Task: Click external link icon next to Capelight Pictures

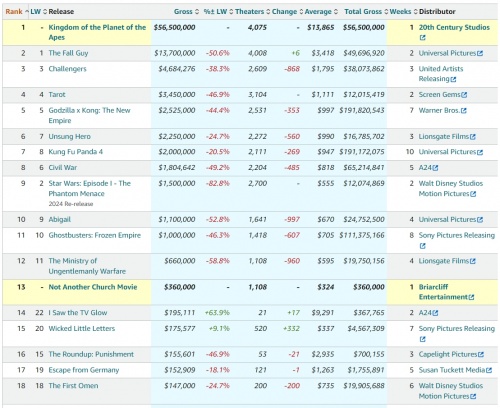Action: tap(481, 355)
